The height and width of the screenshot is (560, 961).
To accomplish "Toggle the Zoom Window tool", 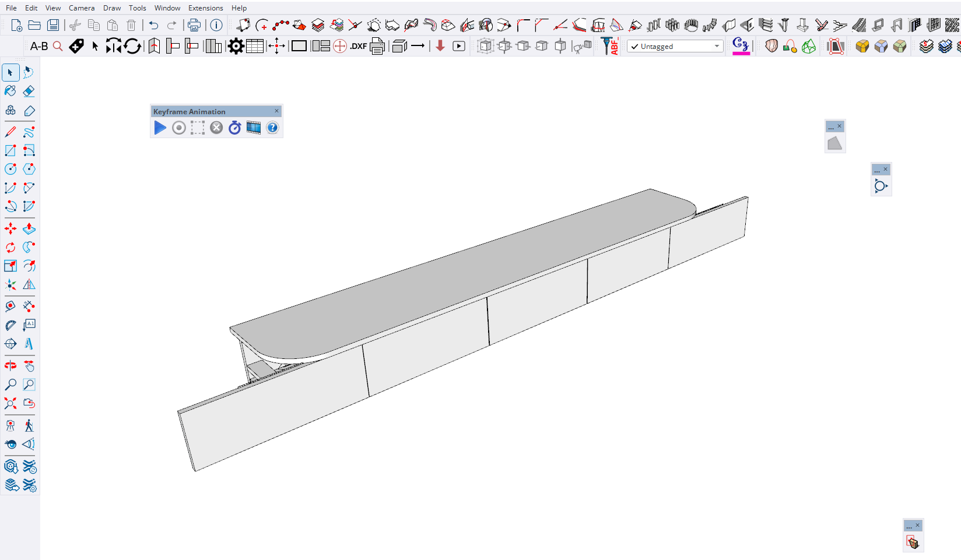I will pos(29,385).
